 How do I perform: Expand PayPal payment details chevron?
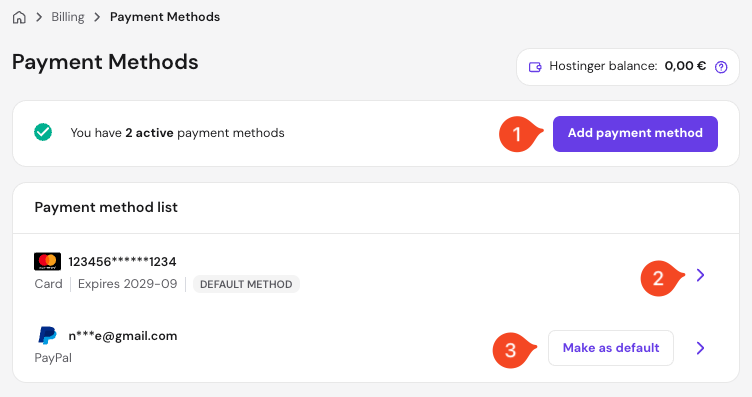pyautogui.click(x=700, y=348)
